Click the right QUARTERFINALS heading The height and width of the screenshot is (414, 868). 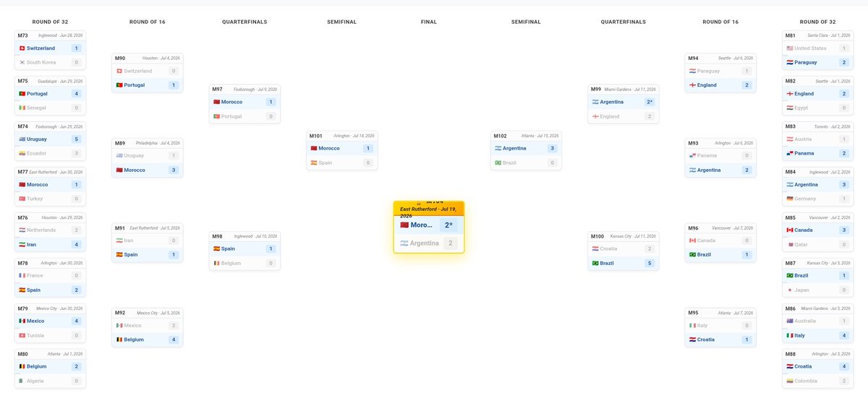(x=624, y=22)
